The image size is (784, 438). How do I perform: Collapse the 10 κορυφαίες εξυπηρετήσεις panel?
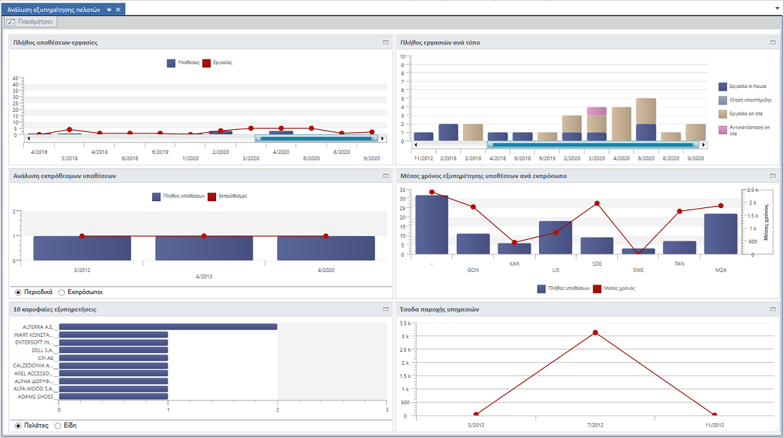[x=386, y=309]
